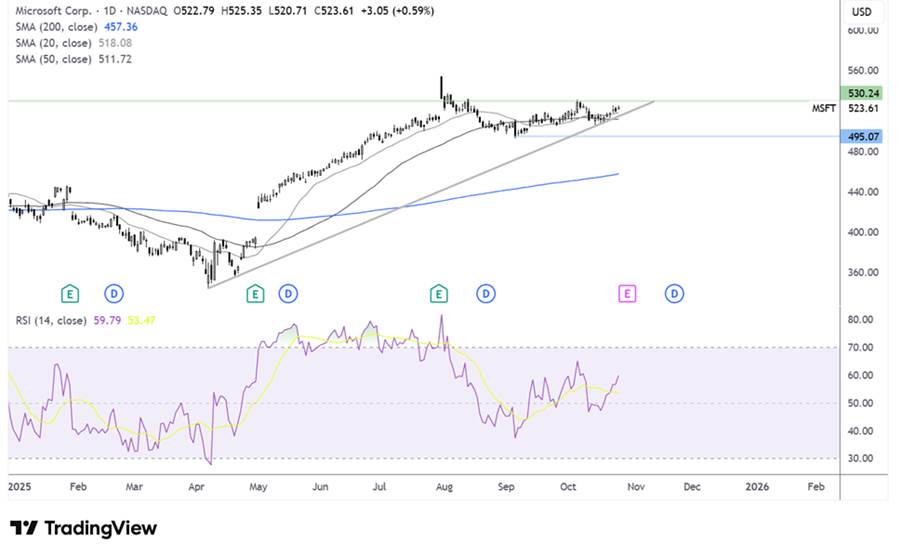Click the 560.00 price axis label

click(863, 70)
